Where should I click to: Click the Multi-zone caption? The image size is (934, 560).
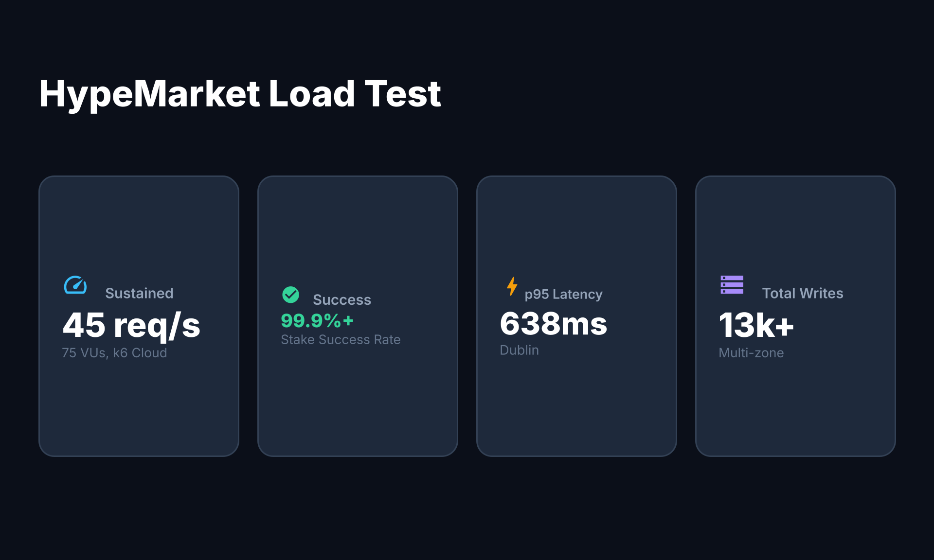coord(751,353)
